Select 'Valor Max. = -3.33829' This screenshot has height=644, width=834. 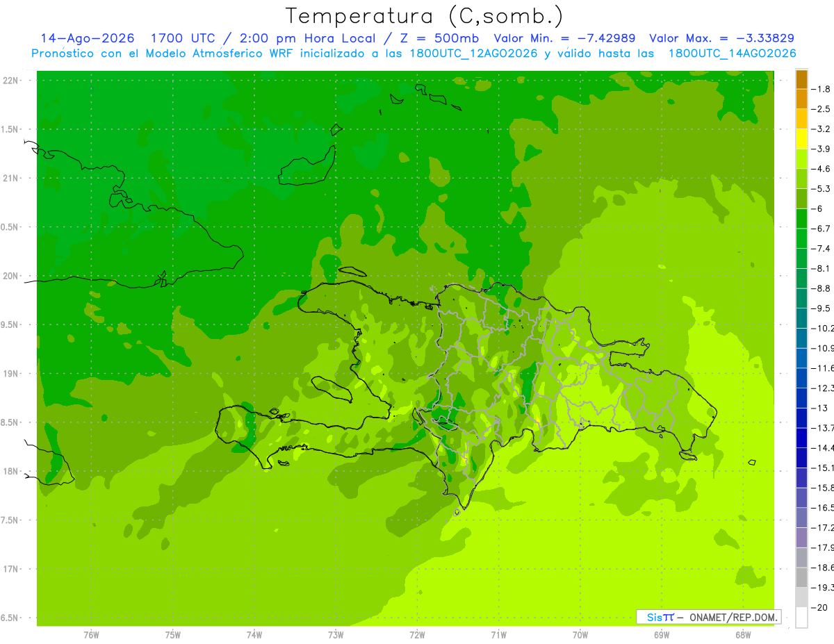coord(721,38)
